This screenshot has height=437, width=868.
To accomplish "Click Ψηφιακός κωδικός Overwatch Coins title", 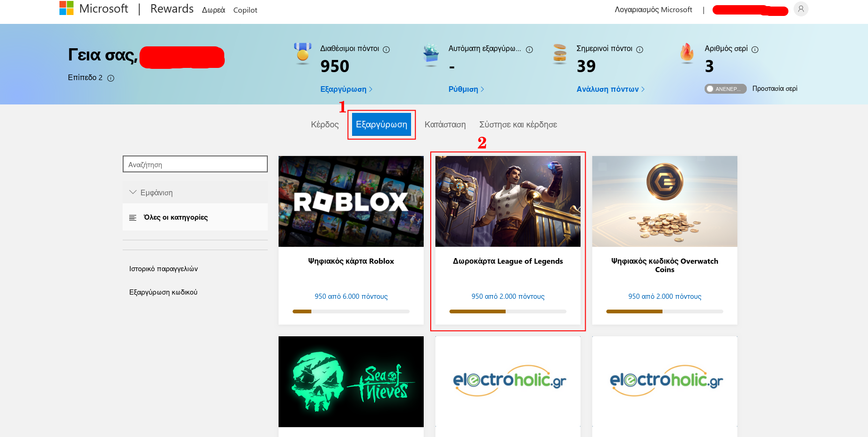I will (x=665, y=265).
